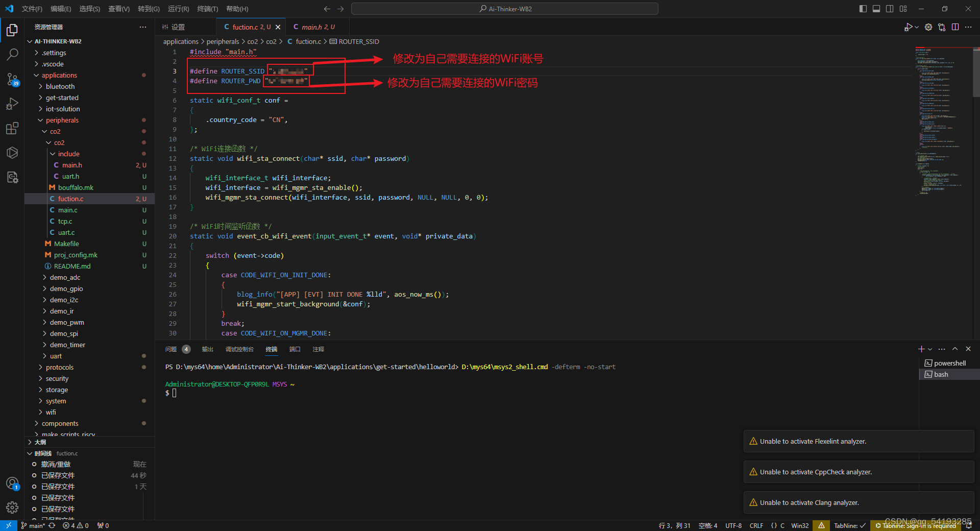Collapse the include folder
The image size is (980, 531).
click(68, 154)
